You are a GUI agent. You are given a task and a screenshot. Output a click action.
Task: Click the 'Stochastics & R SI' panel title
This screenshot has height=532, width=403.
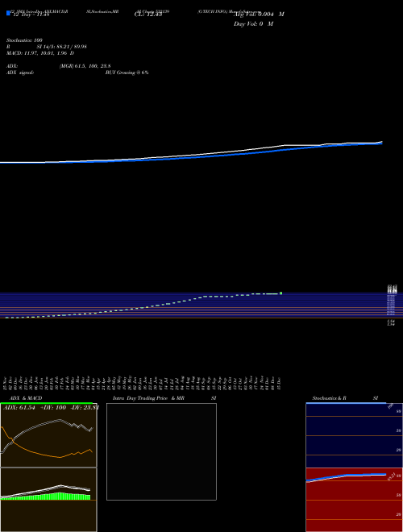[x=345, y=398]
